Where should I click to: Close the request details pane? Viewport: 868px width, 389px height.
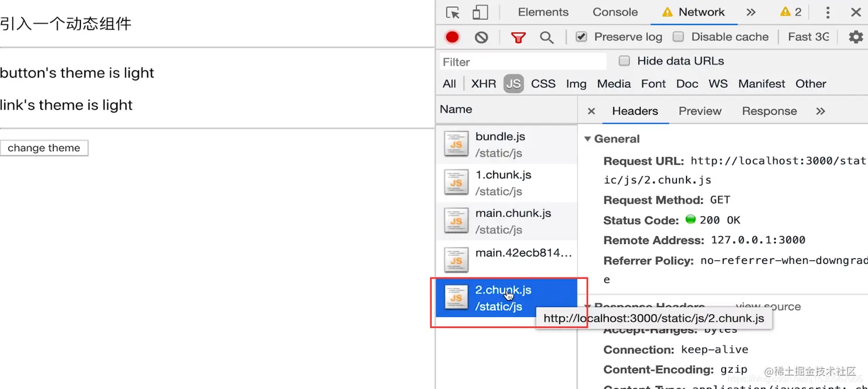[x=591, y=111]
